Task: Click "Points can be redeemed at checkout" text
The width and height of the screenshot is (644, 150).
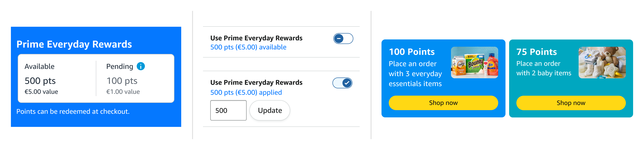Action: click(x=73, y=111)
